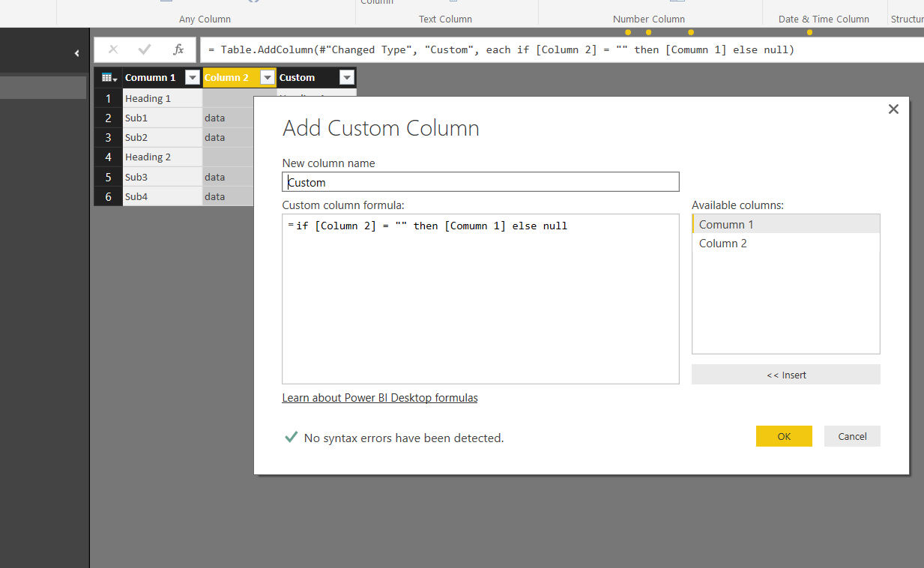Select row number 5 in grid
924x568 pixels.
pyautogui.click(x=108, y=177)
